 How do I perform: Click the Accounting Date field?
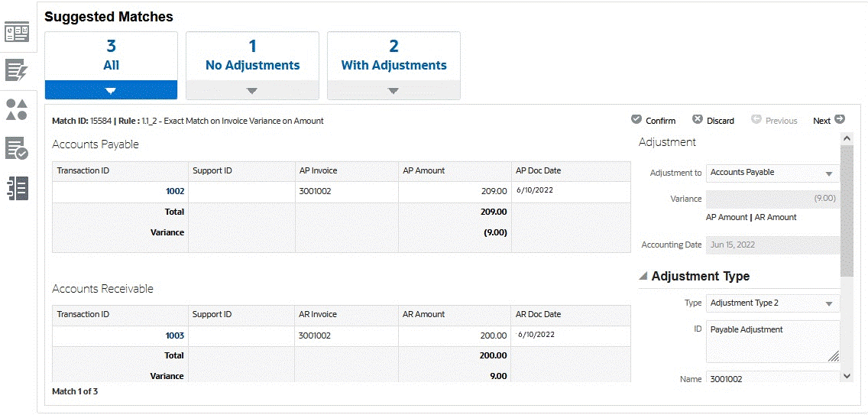click(x=772, y=245)
